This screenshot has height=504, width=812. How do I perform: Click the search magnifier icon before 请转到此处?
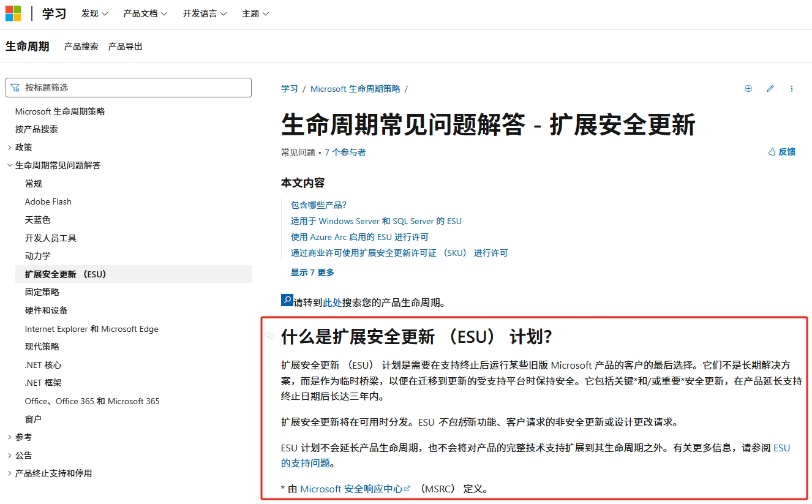(286, 300)
